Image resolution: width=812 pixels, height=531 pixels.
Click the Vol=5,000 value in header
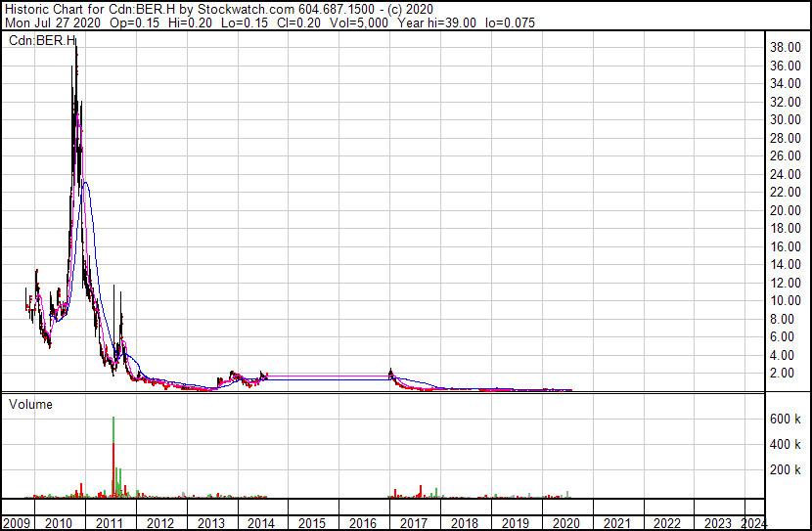click(359, 22)
